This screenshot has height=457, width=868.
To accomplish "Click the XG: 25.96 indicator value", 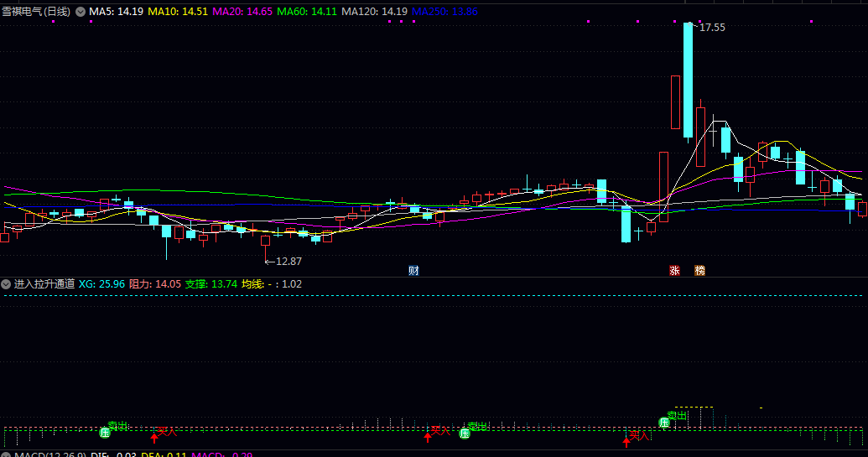I will click(101, 284).
